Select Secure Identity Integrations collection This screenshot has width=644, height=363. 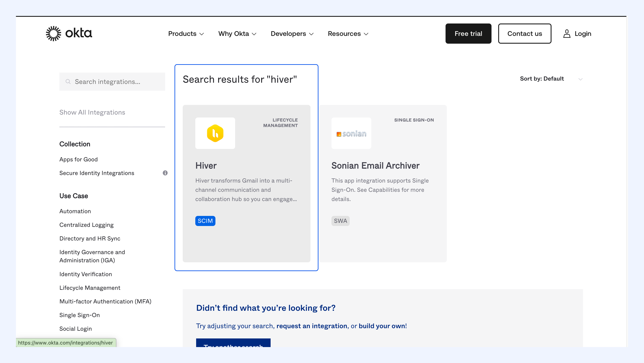click(97, 173)
